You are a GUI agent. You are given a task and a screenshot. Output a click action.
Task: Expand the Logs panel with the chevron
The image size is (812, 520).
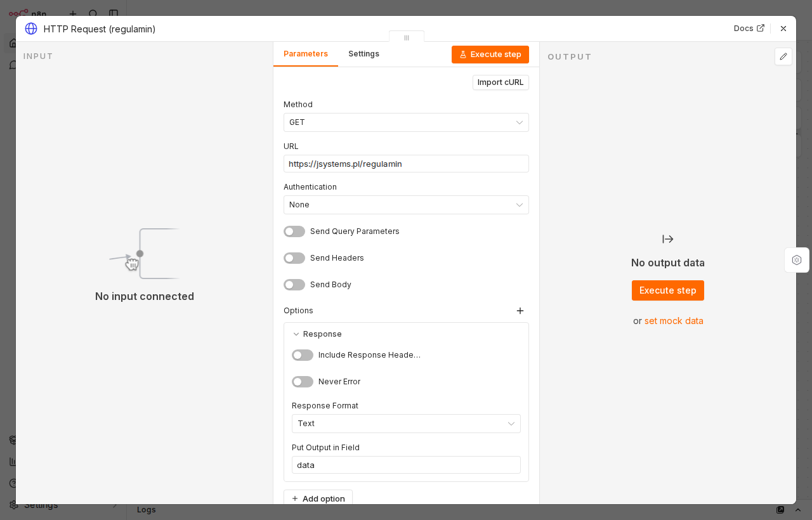click(798, 510)
